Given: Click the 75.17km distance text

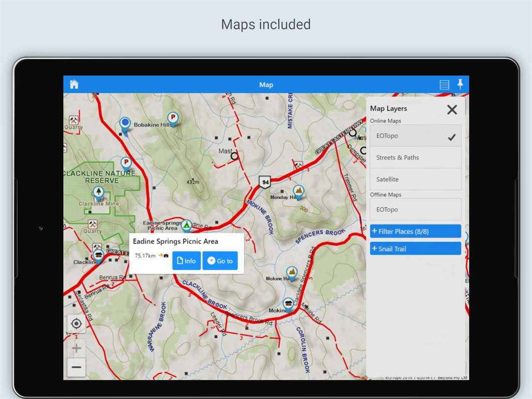Looking at the screenshot, I should click(x=145, y=256).
